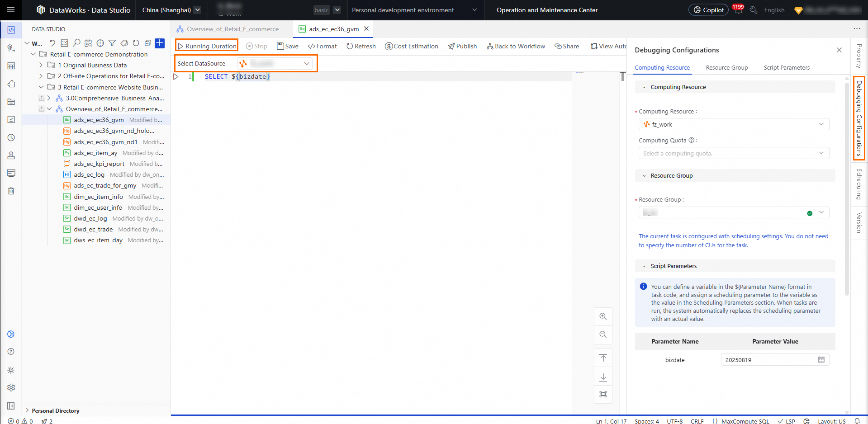The image size is (868, 424).
Task: Open the Scheduling side tab
Action: [859, 184]
